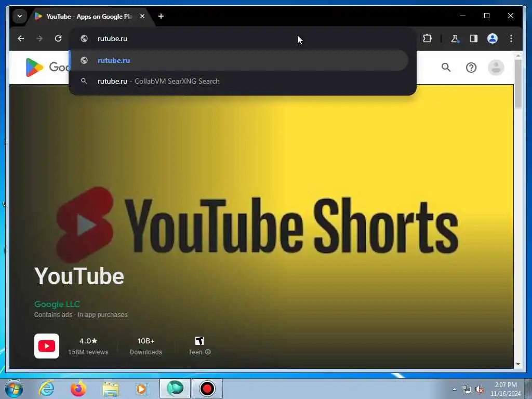The width and height of the screenshot is (532, 399).
Task: Show hidden system tray icons
Action: [x=454, y=389]
